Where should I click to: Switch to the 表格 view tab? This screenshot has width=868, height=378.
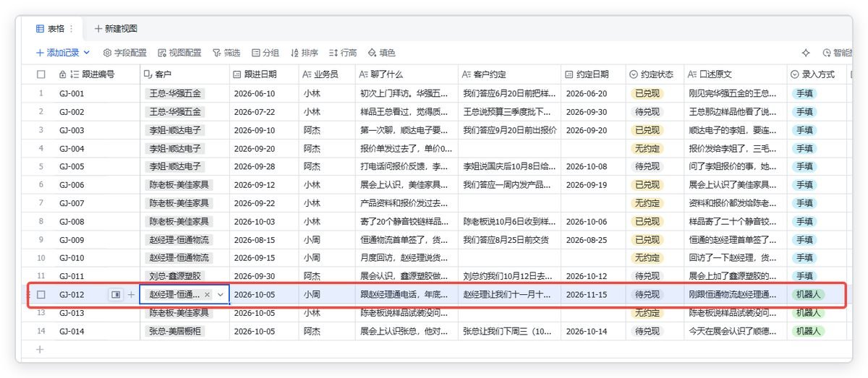(51, 29)
